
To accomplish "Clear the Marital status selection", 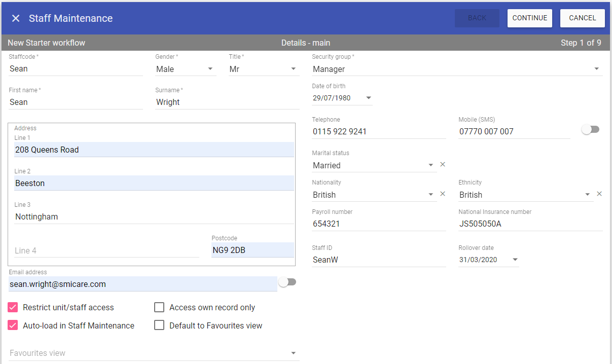I will (x=443, y=165).
